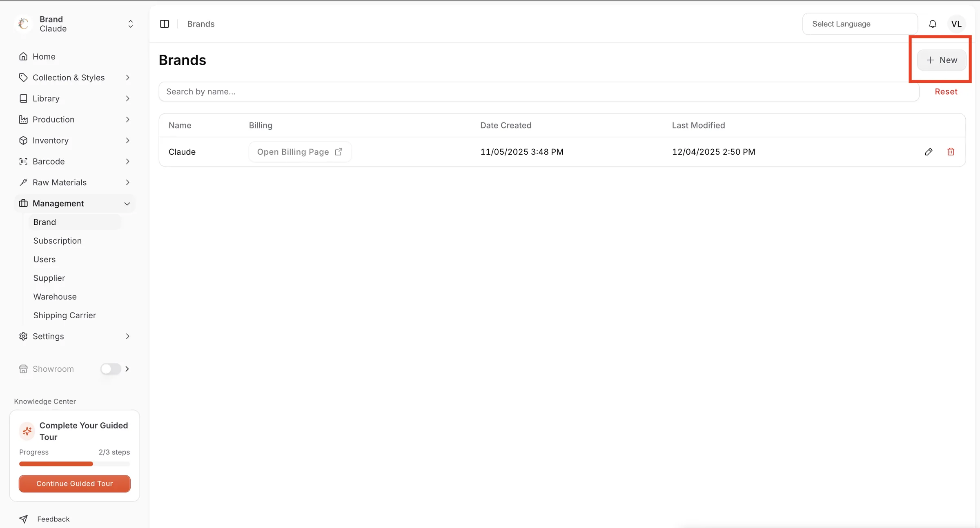
Task: Collapse the Management section chevron
Action: click(x=127, y=204)
